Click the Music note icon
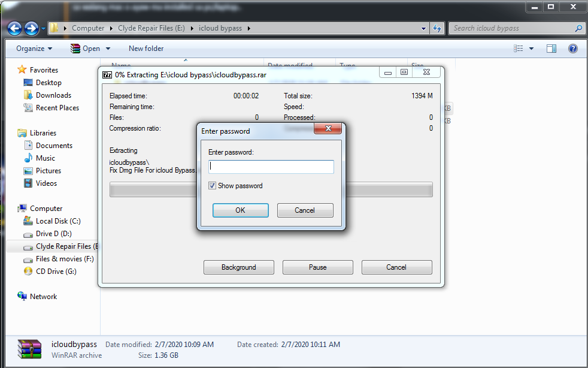Viewport: 588px width, 368px height. [28, 158]
